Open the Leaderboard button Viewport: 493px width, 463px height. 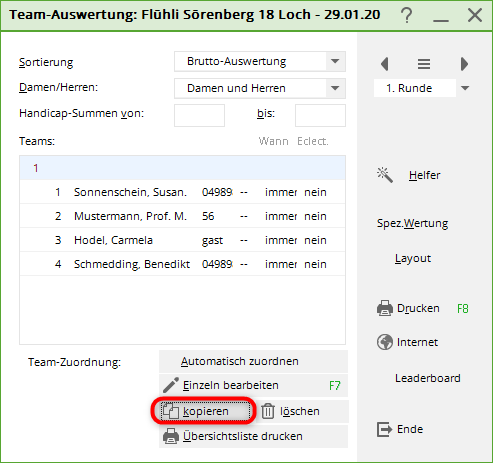pos(428,378)
